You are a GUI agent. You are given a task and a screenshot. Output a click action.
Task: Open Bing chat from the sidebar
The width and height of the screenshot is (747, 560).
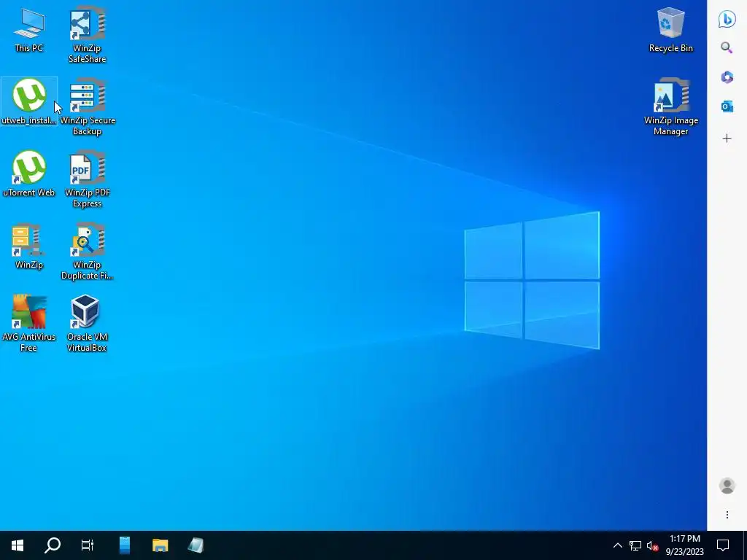click(727, 19)
